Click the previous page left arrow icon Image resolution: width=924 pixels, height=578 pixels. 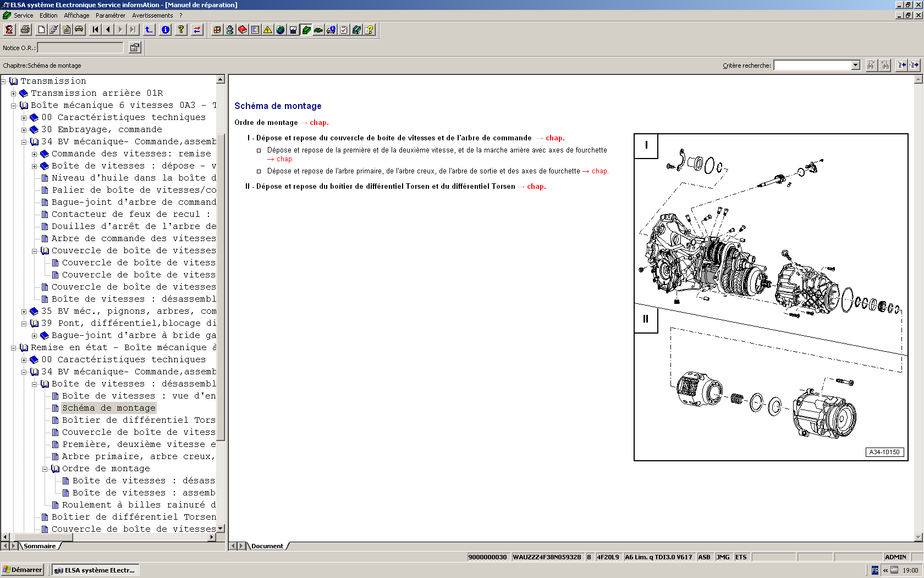[x=108, y=30]
